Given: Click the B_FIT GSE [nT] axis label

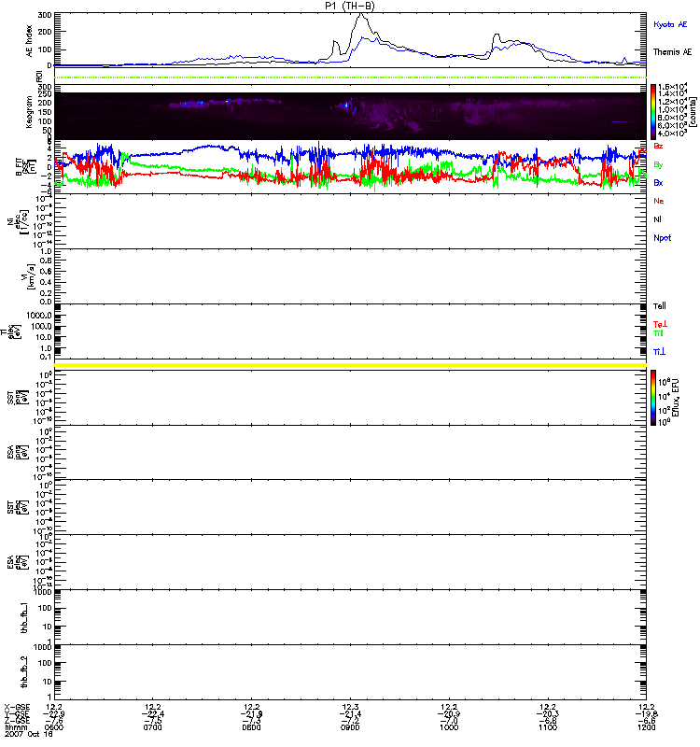Looking at the screenshot, I should (26, 167).
